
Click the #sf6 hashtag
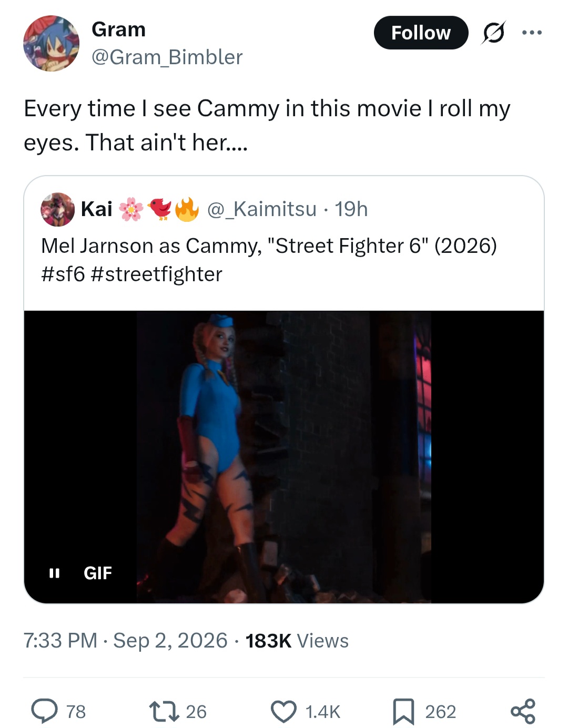pyautogui.click(x=63, y=274)
